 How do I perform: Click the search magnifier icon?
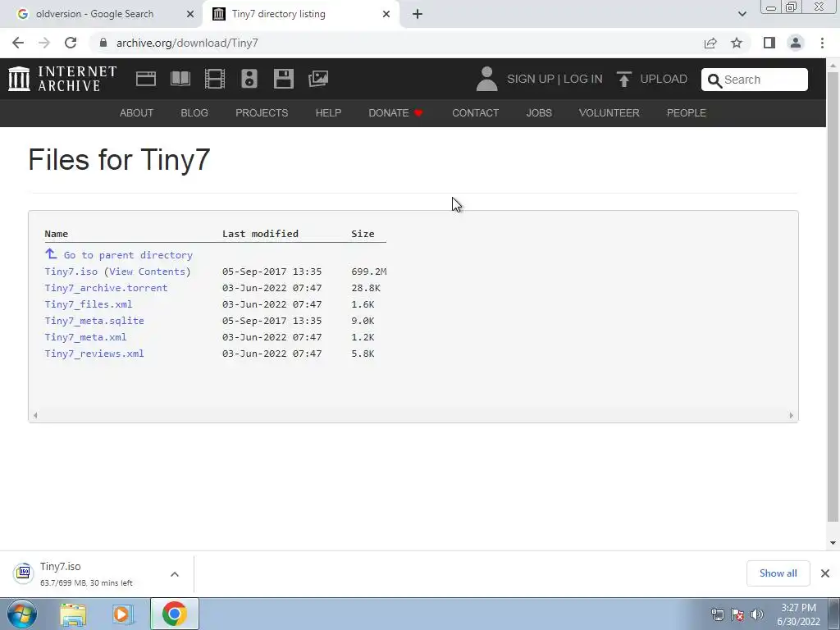714,80
